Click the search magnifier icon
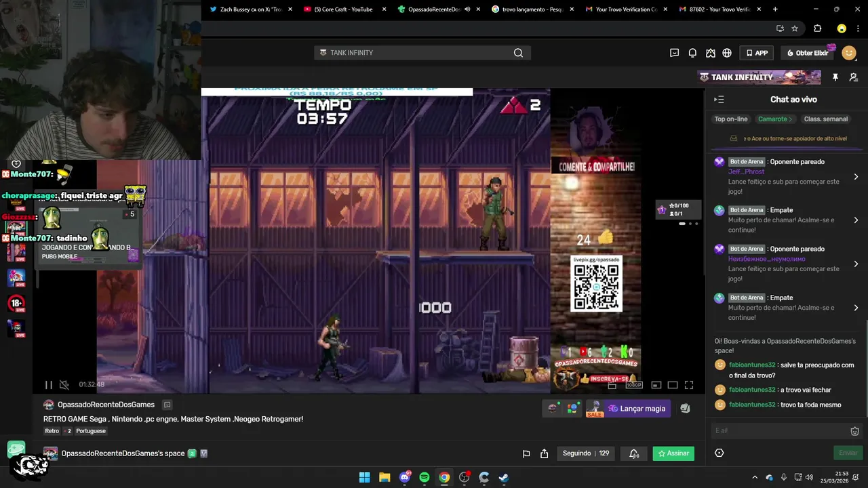 (x=518, y=53)
